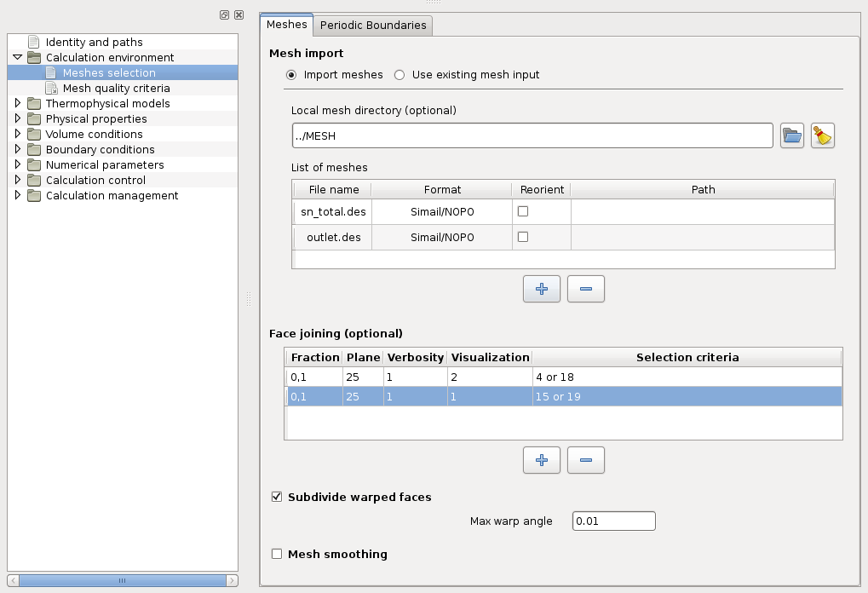The width and height of the screenshot is (868, 593).
Task: Browse for local mesh directory folder icon
Action: click(792, 135)
